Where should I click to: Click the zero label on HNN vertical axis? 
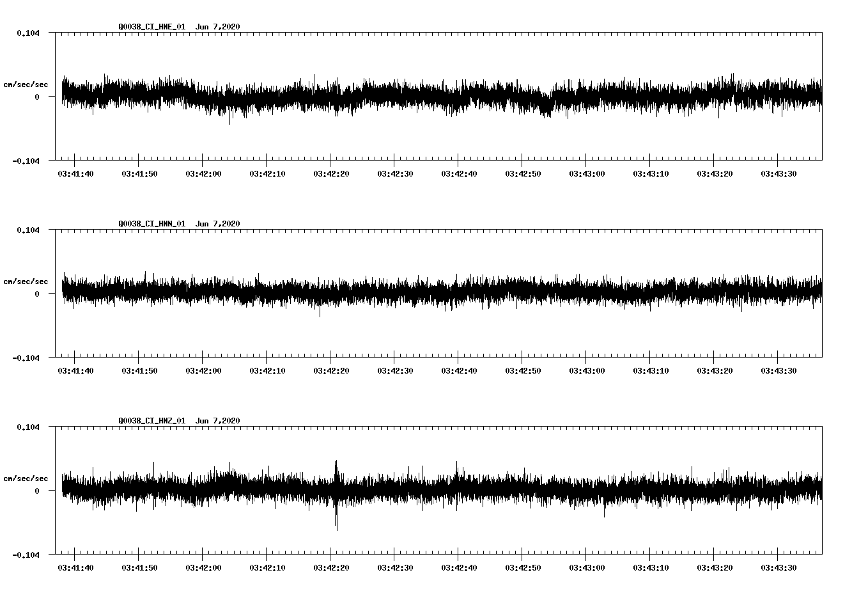[37, 294]
